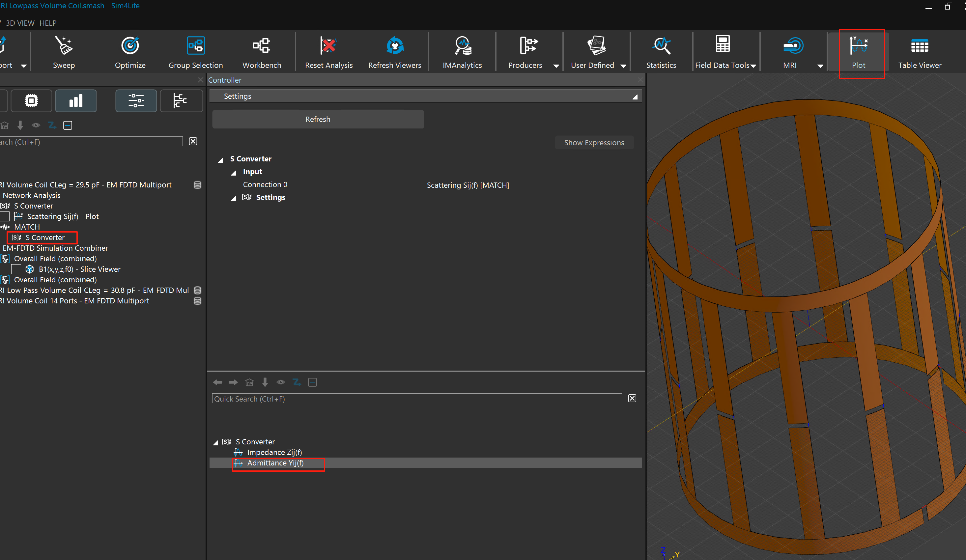This screenshot has width=966, height=560.
Task: Open the MRI dropdown arrow
Action: [820, 66]
